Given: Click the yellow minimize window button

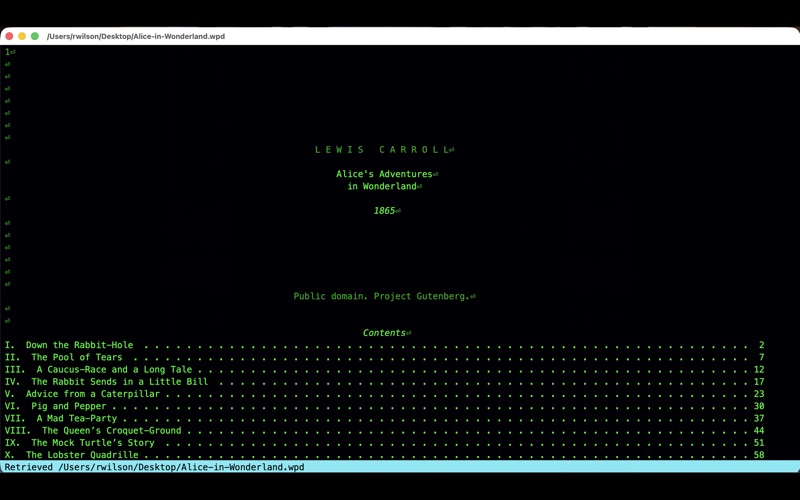Looking at the screenshot, I should click(x=22, y=36).
